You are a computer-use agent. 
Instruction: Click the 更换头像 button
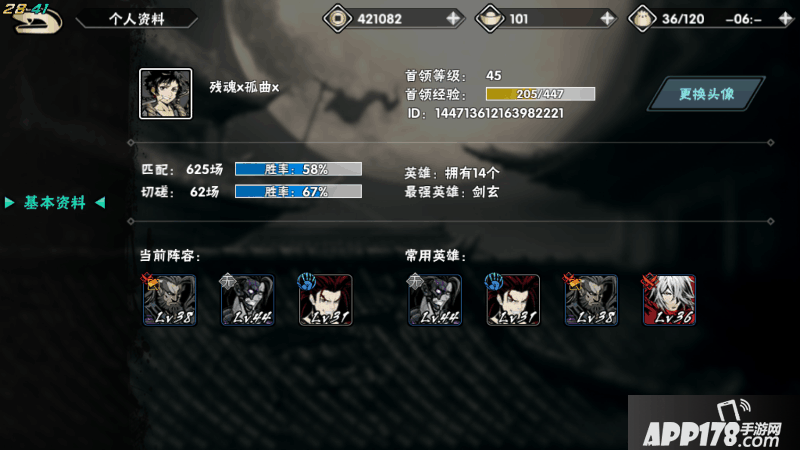707,94
